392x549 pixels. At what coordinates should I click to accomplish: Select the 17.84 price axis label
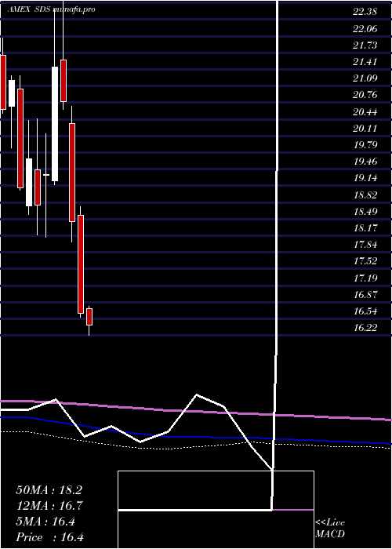pyautogui.click(x=365, y=245)
